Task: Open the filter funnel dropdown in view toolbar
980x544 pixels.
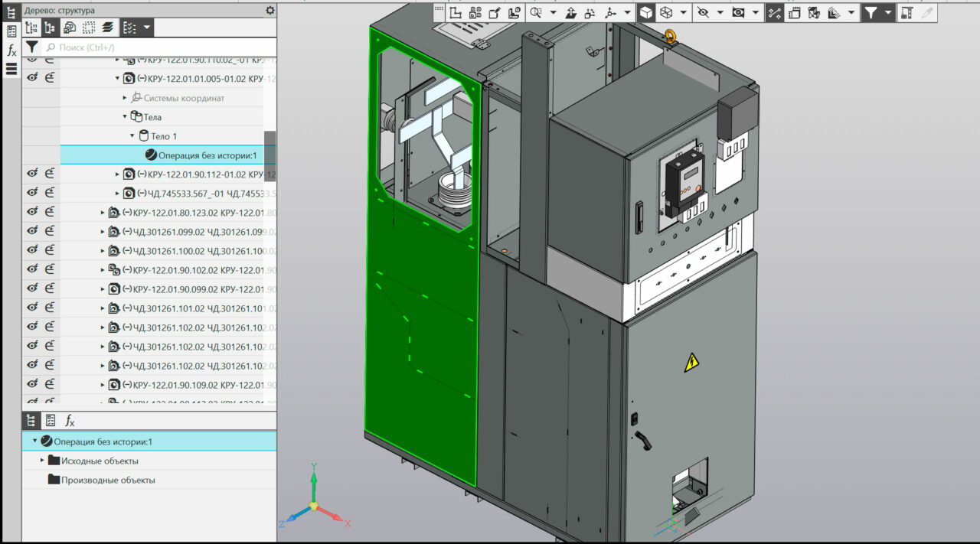Action: pyautogui.click(x=888, y=12)
